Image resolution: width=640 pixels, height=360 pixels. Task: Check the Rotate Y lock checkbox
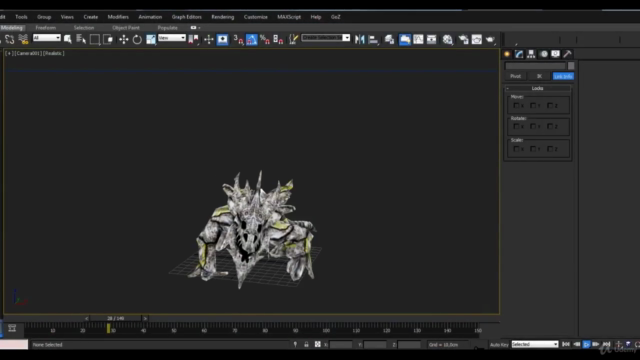[x=533, y=127]
